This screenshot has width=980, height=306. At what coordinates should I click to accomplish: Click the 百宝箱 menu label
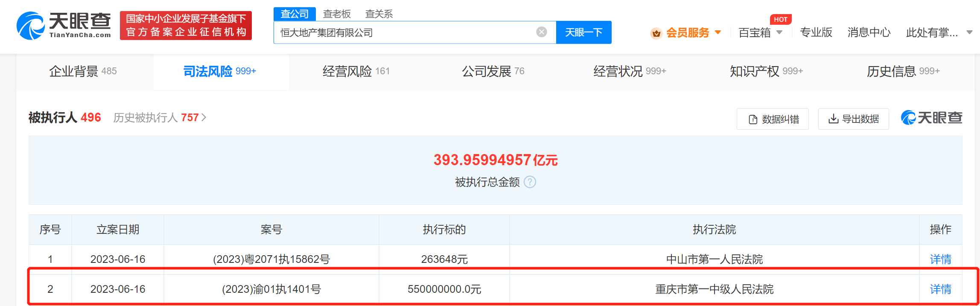(755, 33)
